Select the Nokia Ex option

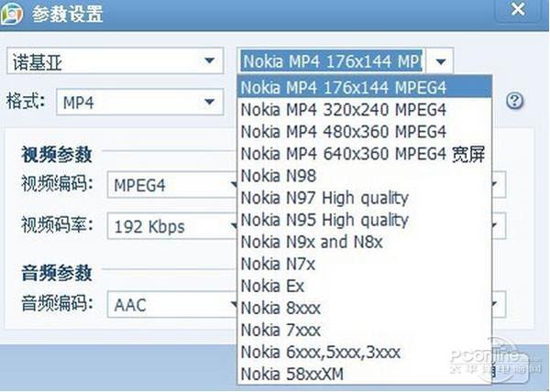365,286
